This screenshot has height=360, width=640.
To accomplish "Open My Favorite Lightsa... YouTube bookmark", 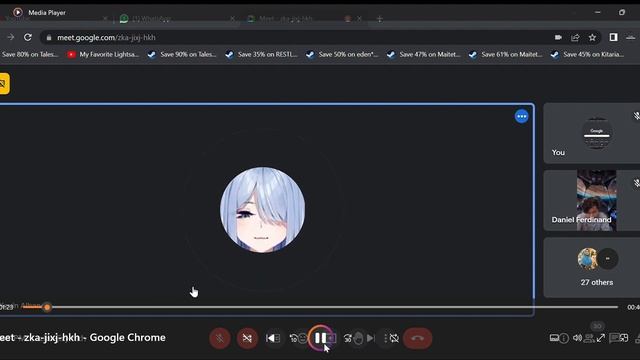I will point(103,54).
